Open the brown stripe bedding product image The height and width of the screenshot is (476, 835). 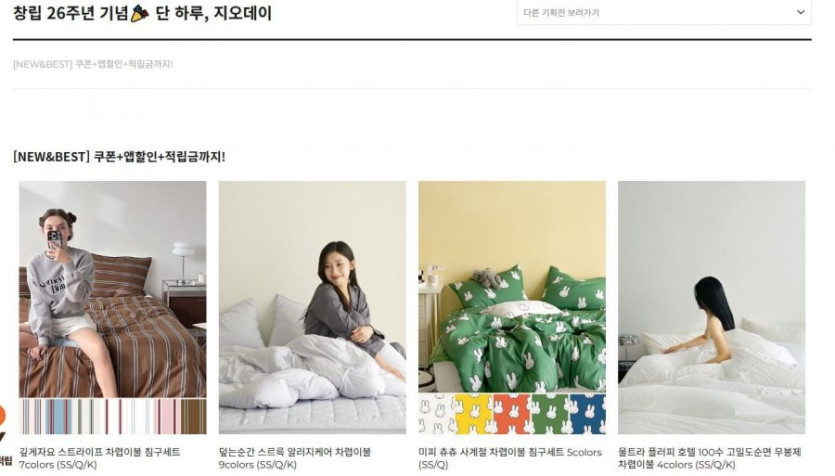coord(113,289)
